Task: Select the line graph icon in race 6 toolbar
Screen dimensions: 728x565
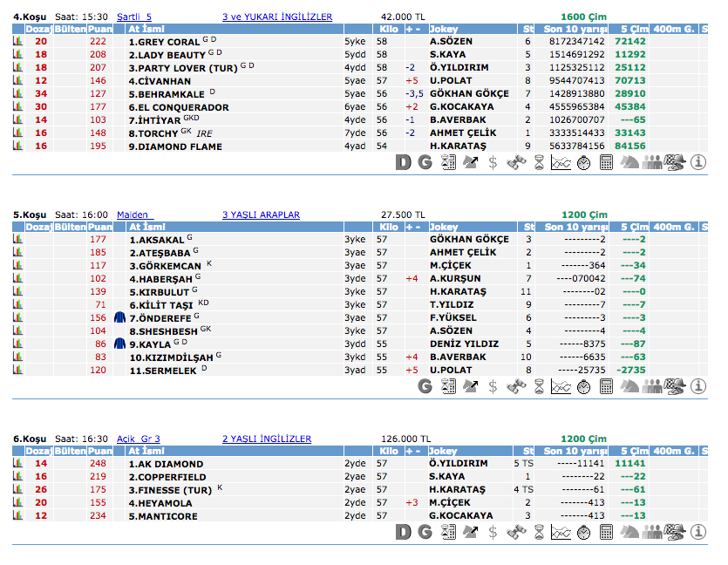Action: (561, 532)
